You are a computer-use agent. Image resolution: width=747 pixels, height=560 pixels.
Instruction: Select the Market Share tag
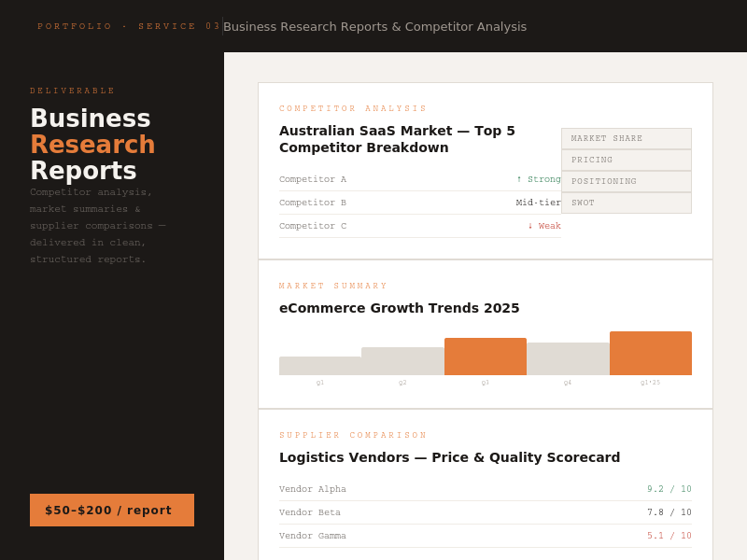tap(627, 138)
